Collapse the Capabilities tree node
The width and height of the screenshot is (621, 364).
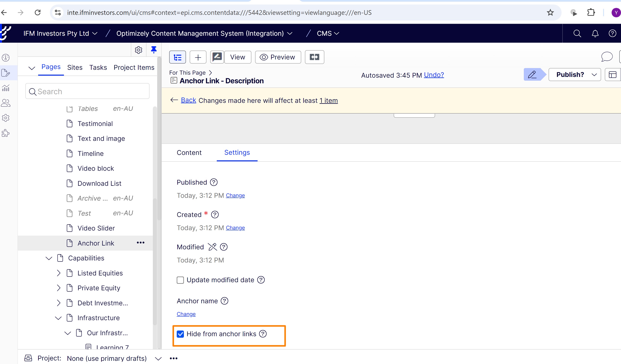coord(49,258)
